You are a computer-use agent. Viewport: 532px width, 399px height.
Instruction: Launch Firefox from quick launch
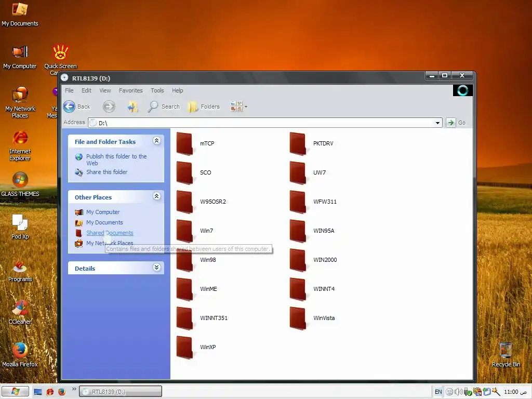pyautogui.click(x=62, y=392)
